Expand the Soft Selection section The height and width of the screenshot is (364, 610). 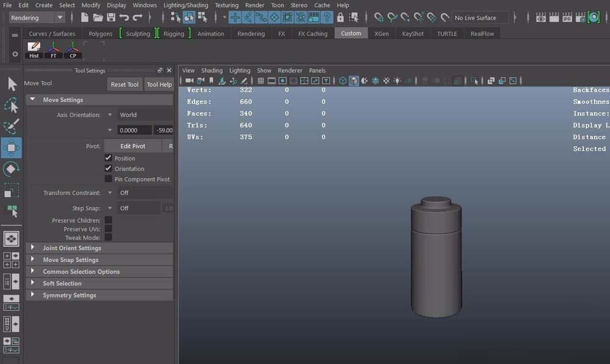(62, 284)
